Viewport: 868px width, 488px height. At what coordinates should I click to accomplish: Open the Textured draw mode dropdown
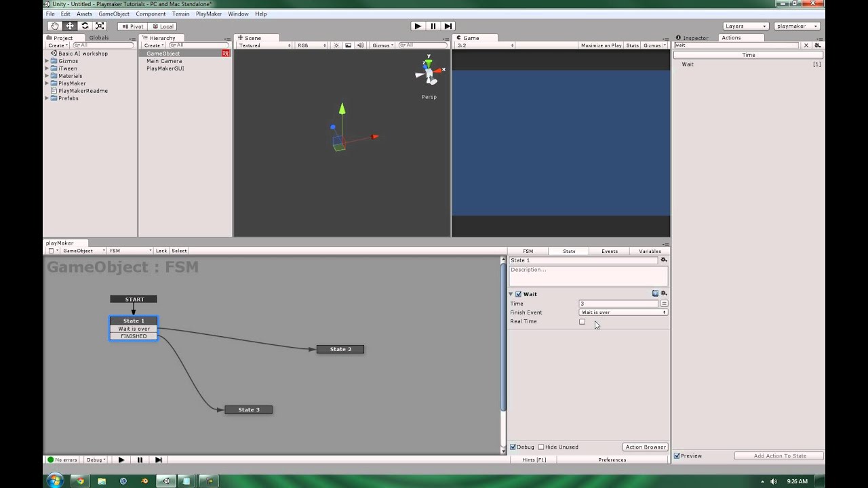264,45
